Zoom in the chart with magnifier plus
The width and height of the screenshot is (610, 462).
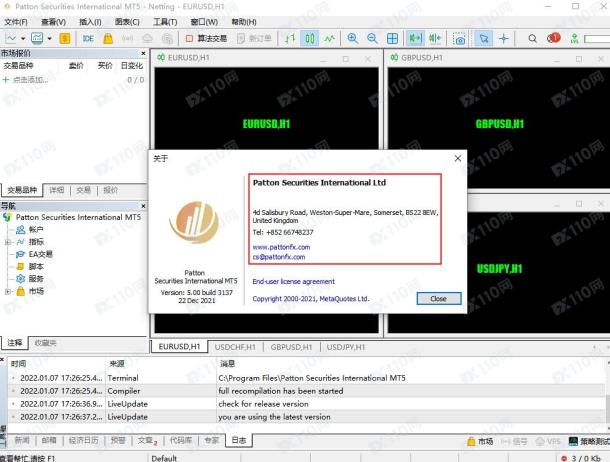(x=353, y=38)
